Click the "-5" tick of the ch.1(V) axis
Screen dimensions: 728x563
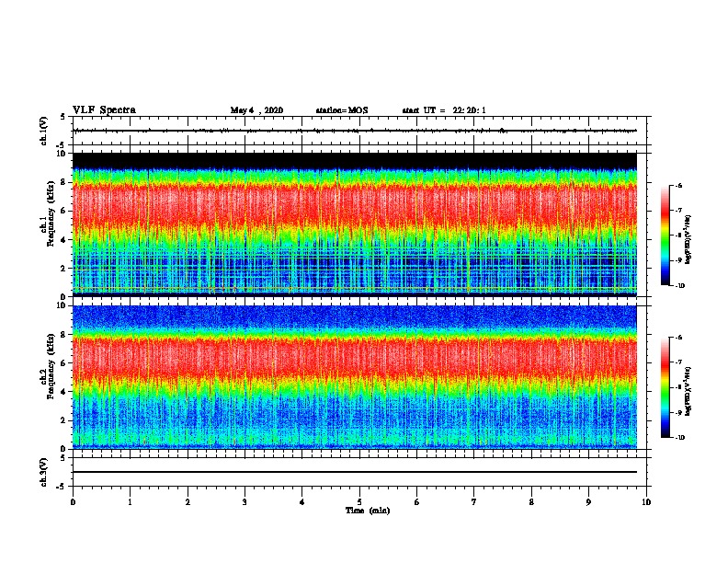click(62, 145)
